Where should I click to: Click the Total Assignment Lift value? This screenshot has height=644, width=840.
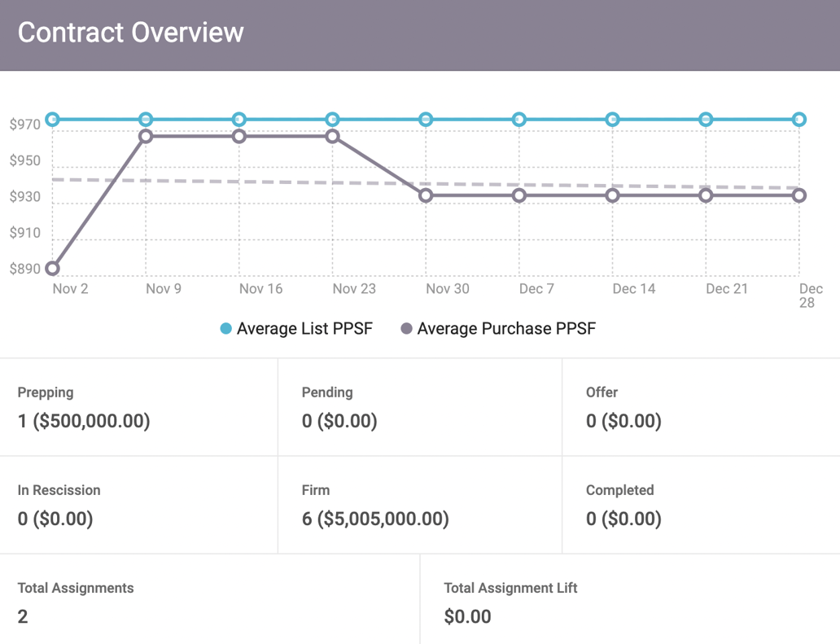point(467,616)
